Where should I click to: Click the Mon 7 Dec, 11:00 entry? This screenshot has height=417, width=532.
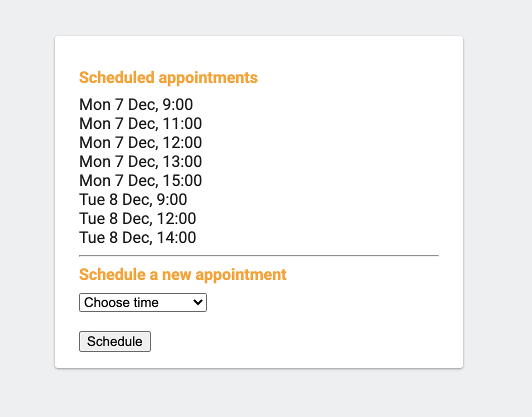point(140,123)
